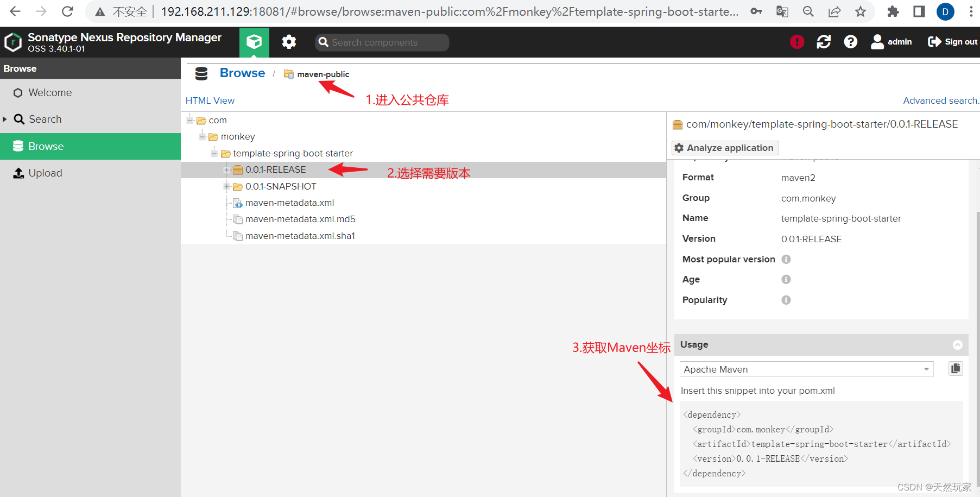The height and width of the screenshot is (497, 980).
Task: Select the 0.0.1-SNAPSHOT folder
Action: coord(281,186)
